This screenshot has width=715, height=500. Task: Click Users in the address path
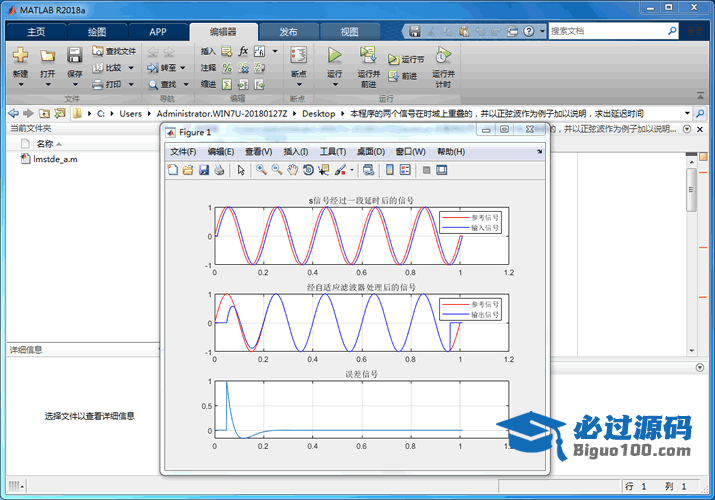pos(130,113)
